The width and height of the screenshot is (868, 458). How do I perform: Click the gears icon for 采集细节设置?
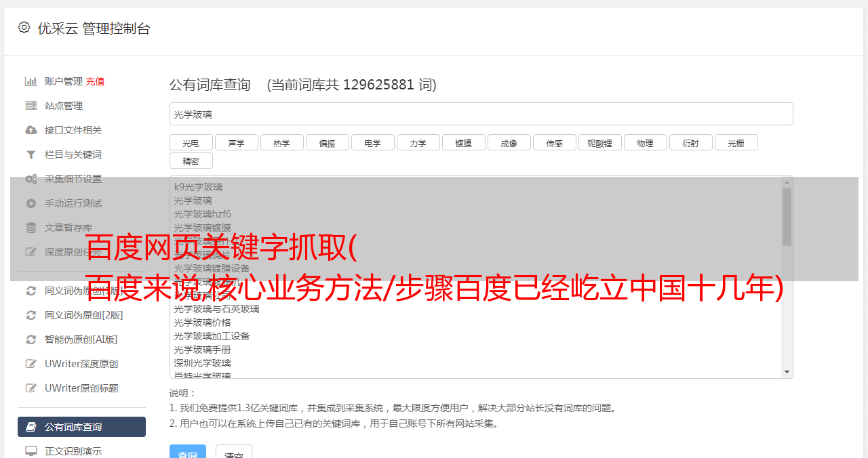pyautogui.click(x=31, y=179)
